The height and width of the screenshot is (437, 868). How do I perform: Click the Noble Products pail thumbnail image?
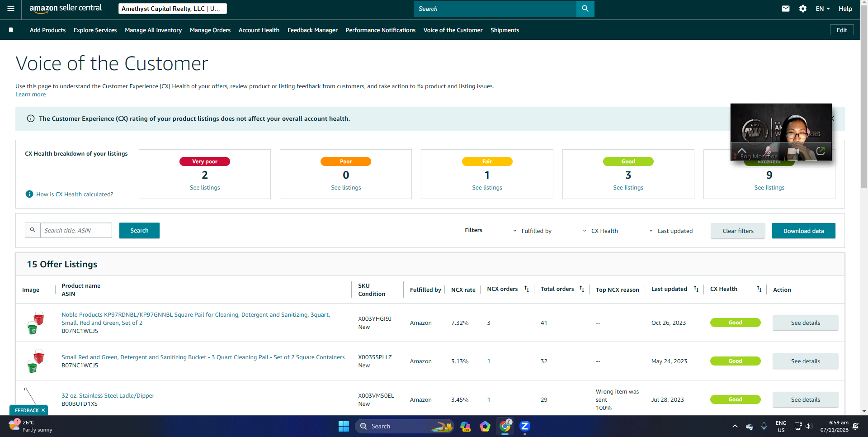pyautogui.click(x=35, y=323)
